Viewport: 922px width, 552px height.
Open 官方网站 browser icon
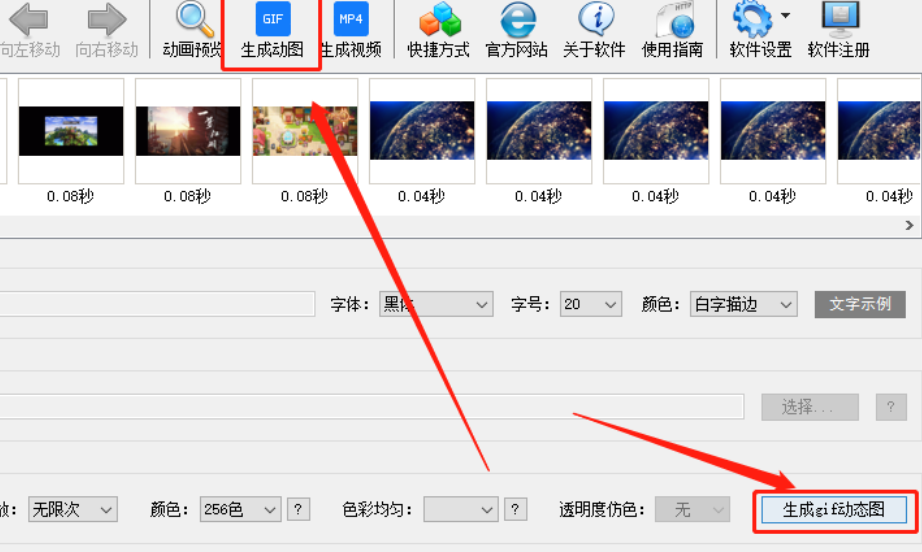(x=517, y=19)
